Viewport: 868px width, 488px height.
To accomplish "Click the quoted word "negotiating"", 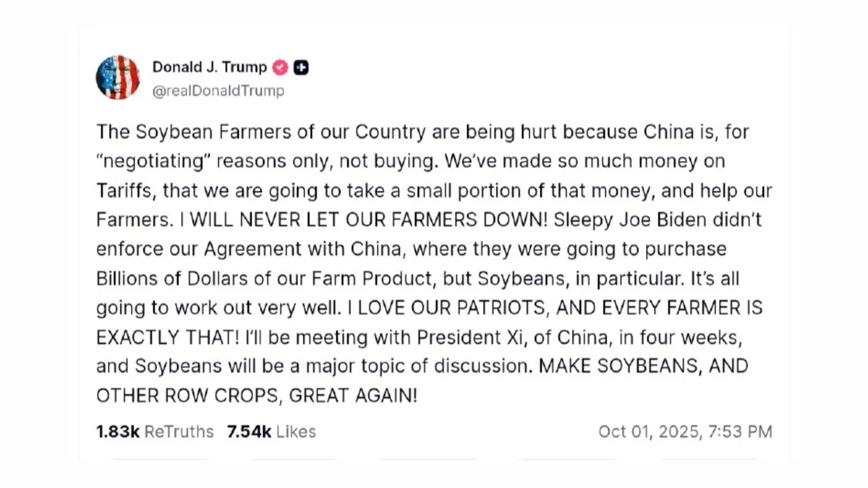I will point(154,161).
